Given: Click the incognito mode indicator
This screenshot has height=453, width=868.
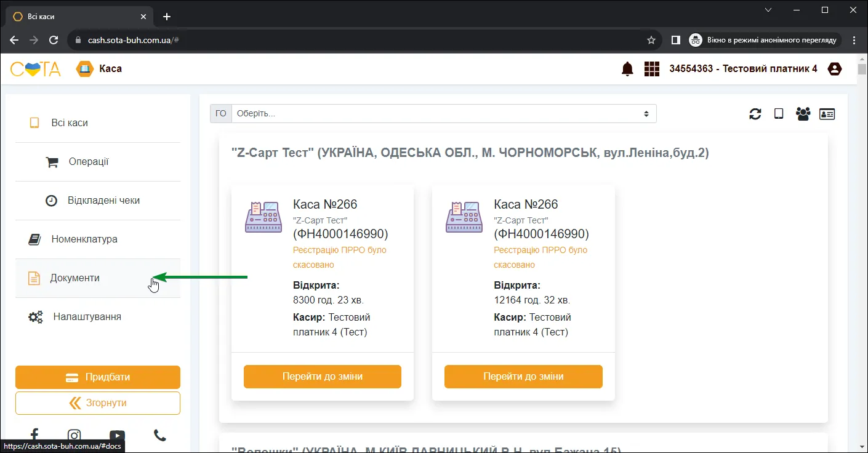Looking at the screenshot, I should click(764, 40).
